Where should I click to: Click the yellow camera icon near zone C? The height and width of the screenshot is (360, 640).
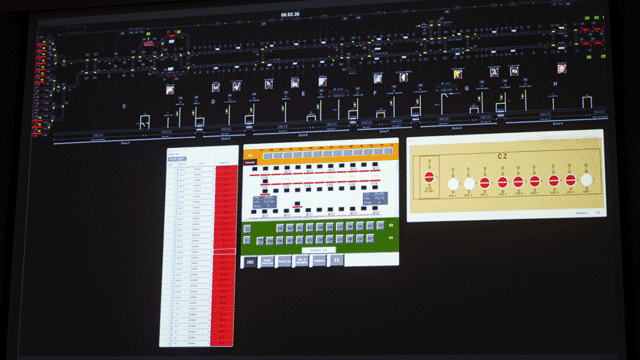click(170, 89)
